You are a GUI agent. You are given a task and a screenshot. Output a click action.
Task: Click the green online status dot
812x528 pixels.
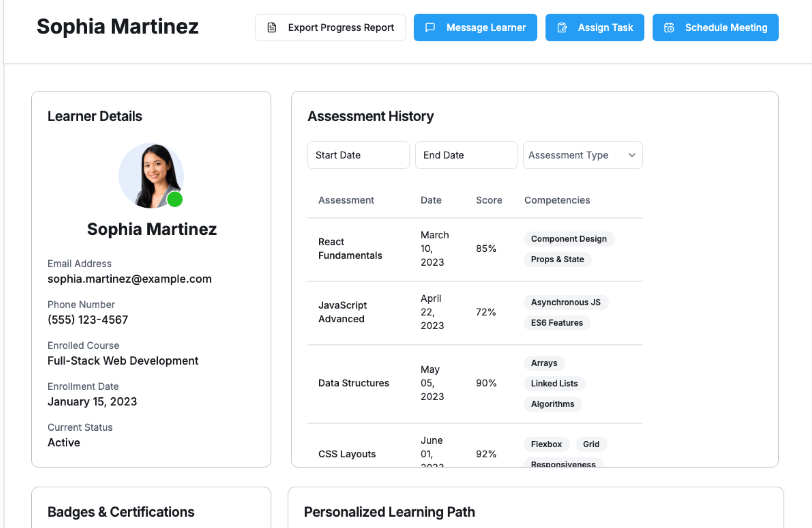pos(175,199)
